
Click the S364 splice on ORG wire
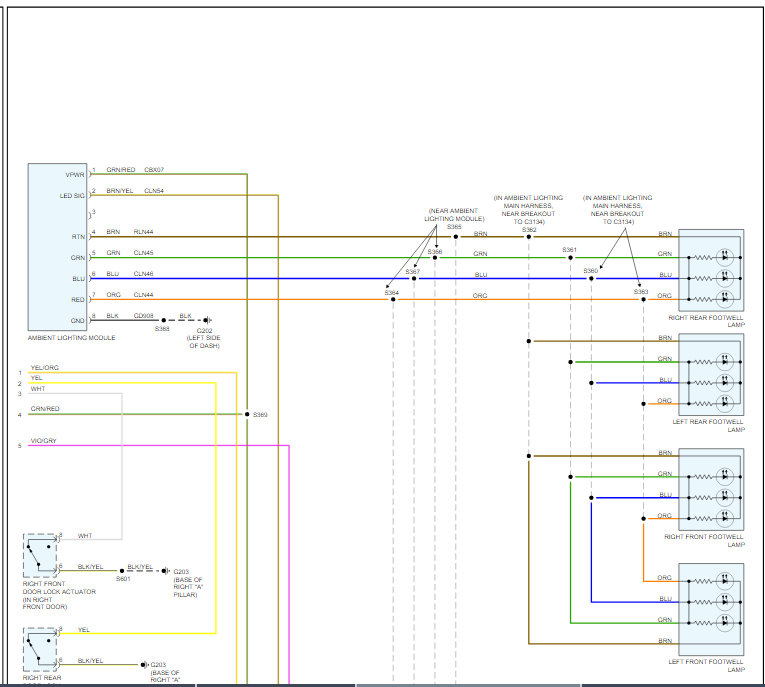point(392,298)
